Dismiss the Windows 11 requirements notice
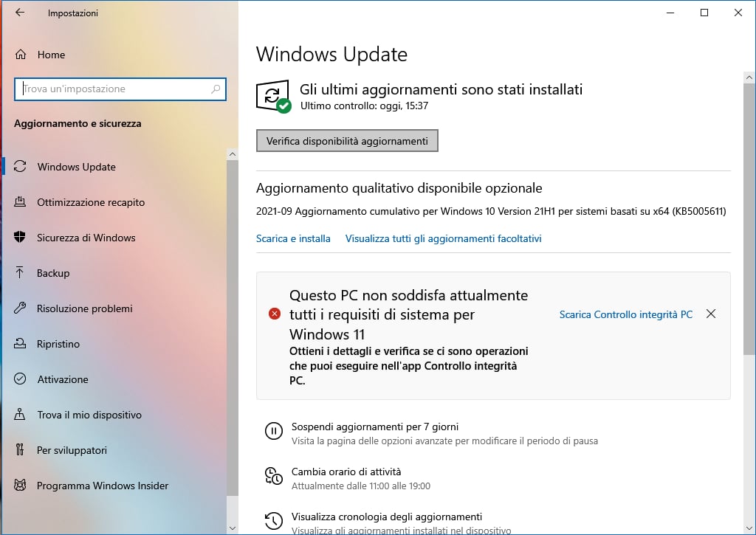 711,314
